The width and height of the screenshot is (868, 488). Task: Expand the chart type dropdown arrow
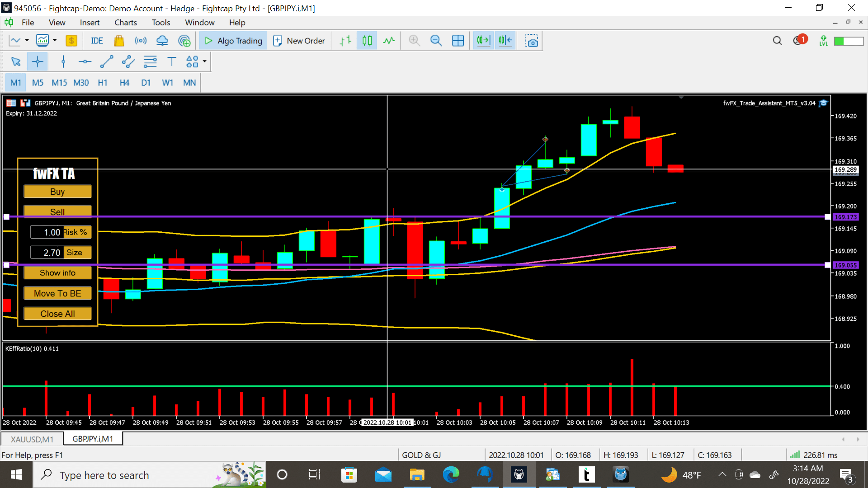coord(27,41)
